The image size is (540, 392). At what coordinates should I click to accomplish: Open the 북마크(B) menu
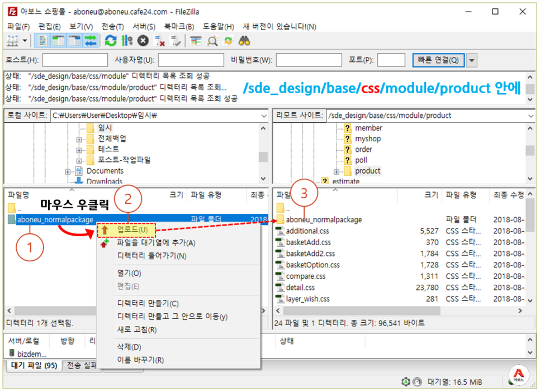pyautogui.click(x=179, y=26)
